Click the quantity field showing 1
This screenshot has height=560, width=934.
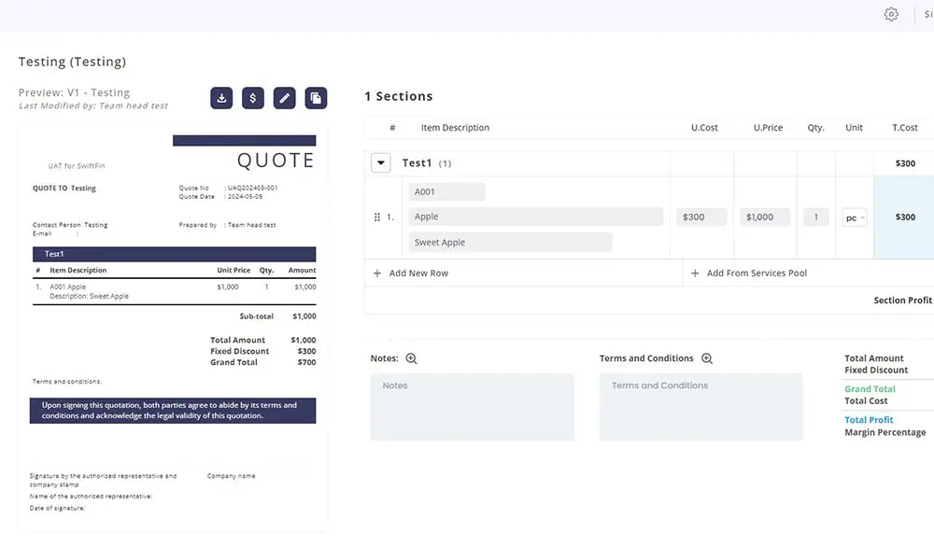[x=815, y=217]
